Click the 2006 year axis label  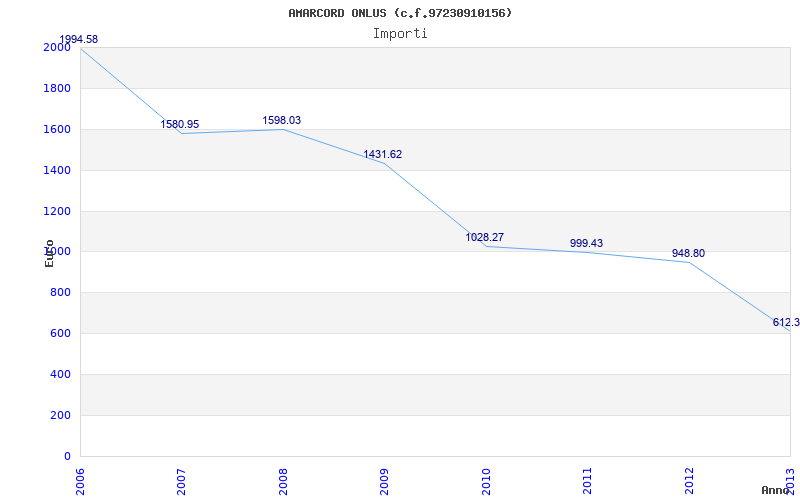click(x=81, y=480)
